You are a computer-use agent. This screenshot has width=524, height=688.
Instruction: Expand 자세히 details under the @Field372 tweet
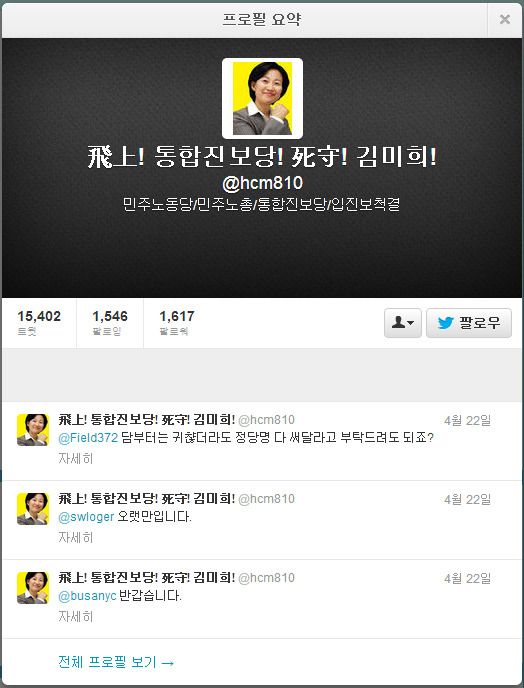(75, 459)
